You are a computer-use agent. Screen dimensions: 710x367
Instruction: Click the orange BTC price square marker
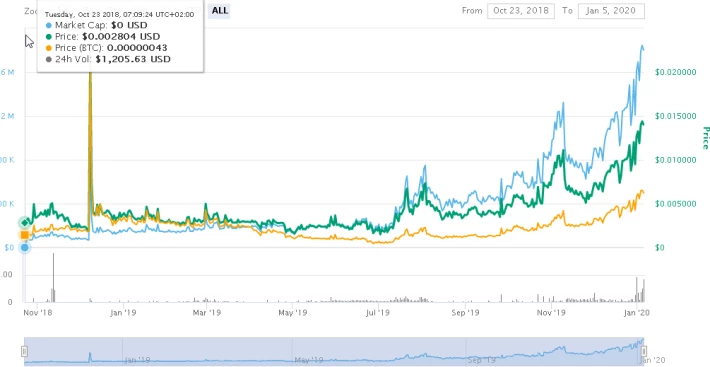pos(24,235)
